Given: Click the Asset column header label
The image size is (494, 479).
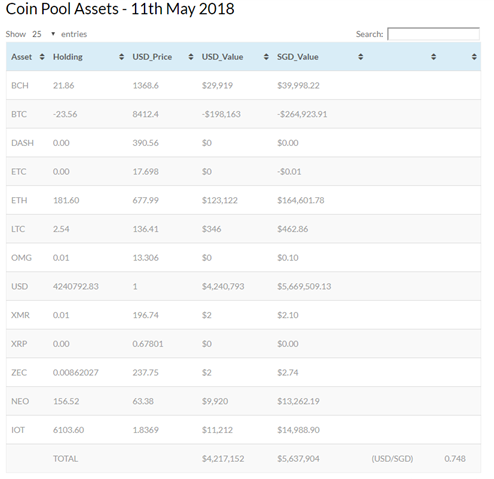Looking at the screenshot, I should 22,57.
